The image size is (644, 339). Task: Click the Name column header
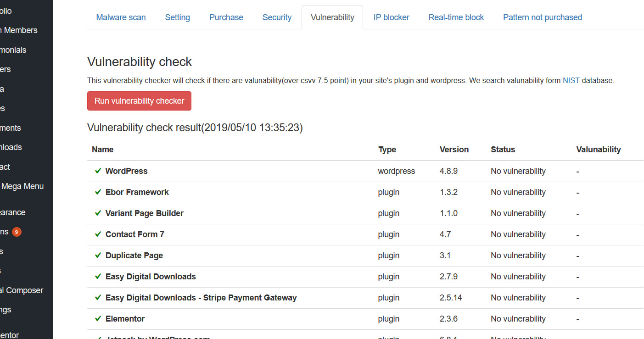tap(102, 150)
